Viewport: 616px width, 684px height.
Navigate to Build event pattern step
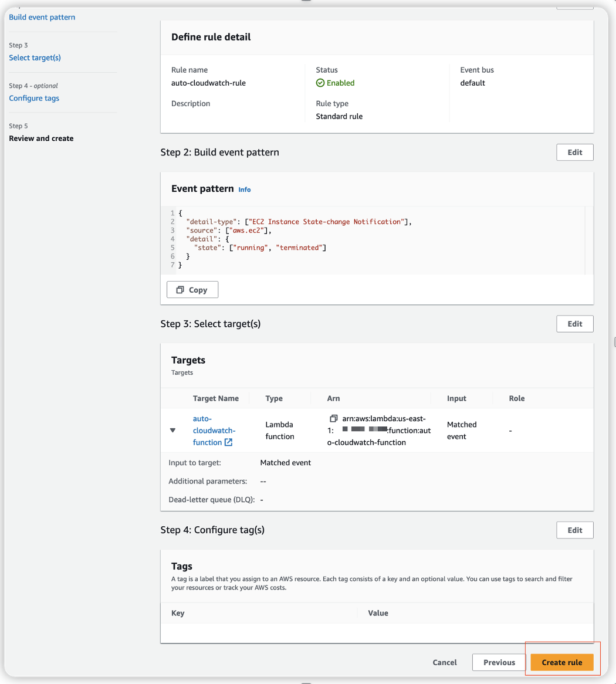42,17
